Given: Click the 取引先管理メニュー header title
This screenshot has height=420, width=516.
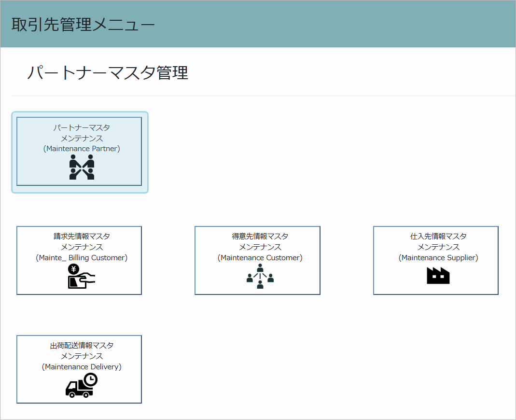Looking at the screenshot, I should pos(83,24).
